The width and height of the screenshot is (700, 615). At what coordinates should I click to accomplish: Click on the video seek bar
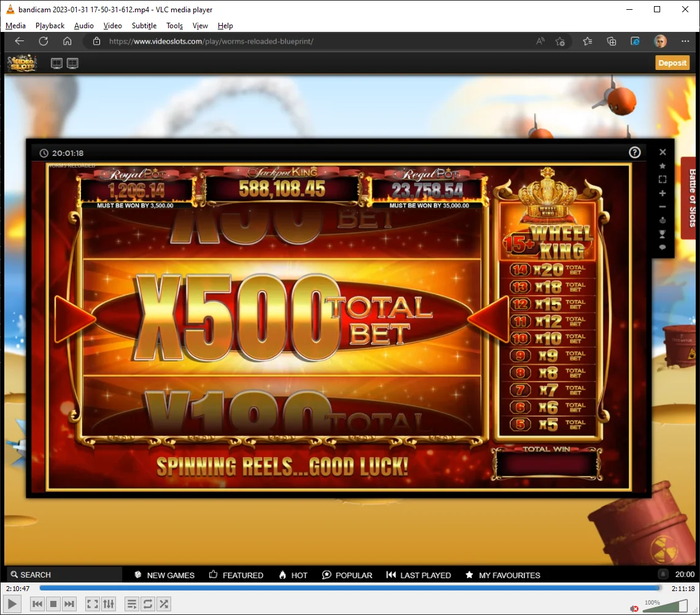(350, 588)
